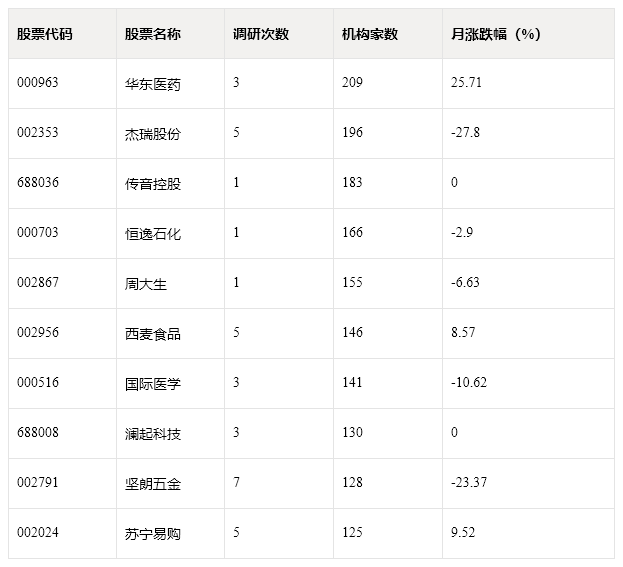The image size is (623, 567).
Task: Select stock code 002024
Action: tap(38, 532)
